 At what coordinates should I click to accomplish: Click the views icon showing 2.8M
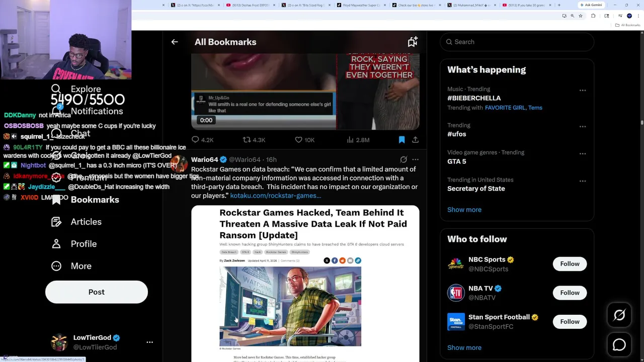[x=350, y=140]
